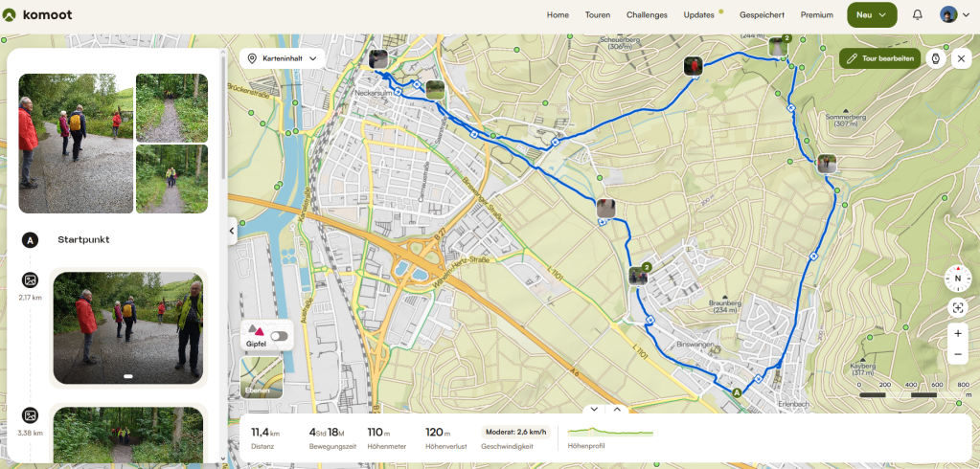Select the start point marker A on map
This screenshot has height=469, width=980.
(737, 392)
